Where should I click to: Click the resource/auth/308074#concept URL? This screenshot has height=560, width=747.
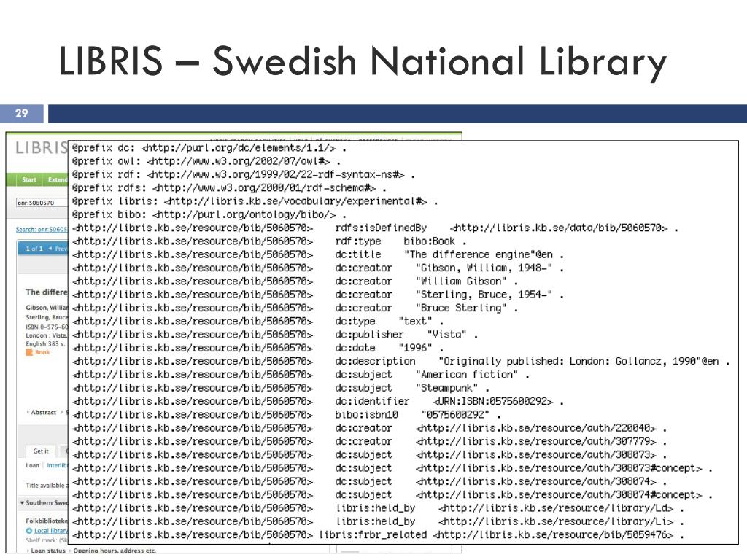559,495
